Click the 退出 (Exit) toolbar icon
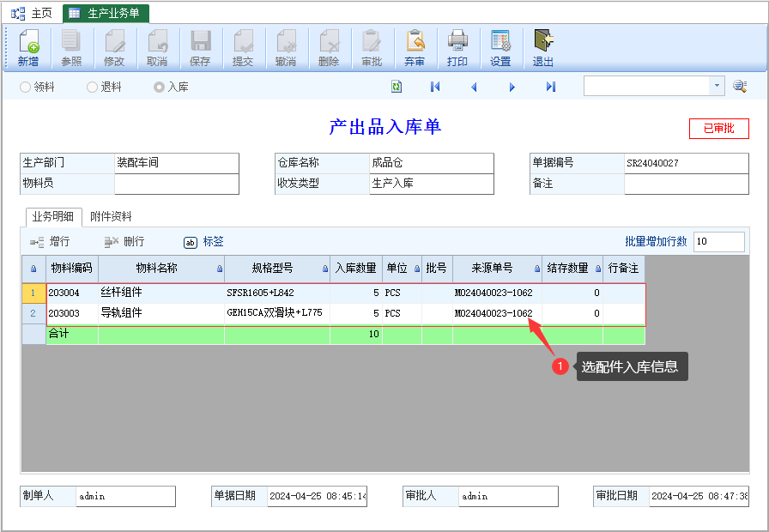Image resolution: width=769 pixels, height=532 pixels. [543, 48]
